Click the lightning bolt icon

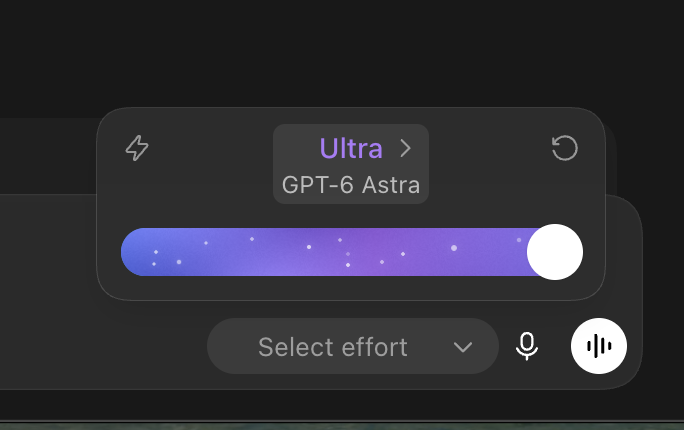[137, 148]
